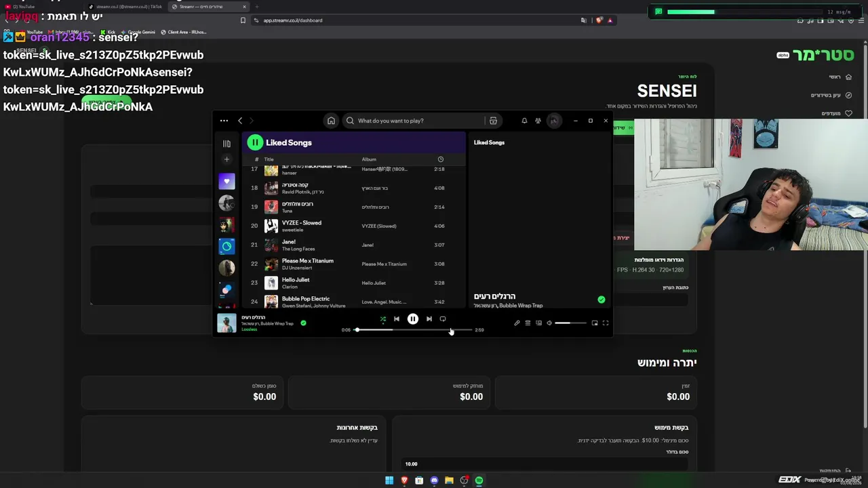Viewport: 868px width, 488px height.
Task: Open the Spotify profile avatar menu
Action: (554, 121)
